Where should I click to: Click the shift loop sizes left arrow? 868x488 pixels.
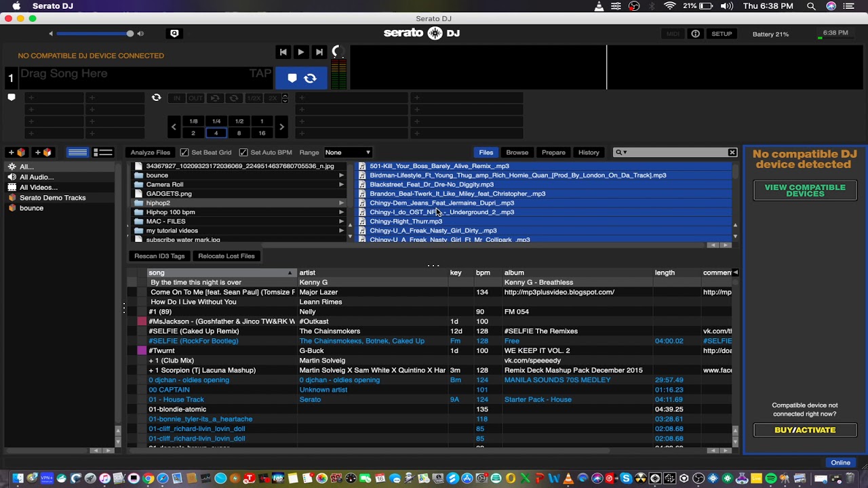tap(174, 127)
